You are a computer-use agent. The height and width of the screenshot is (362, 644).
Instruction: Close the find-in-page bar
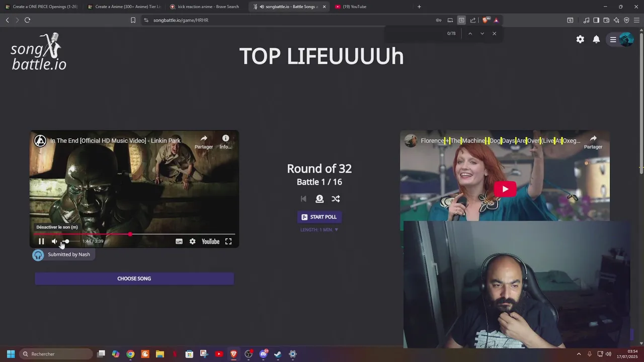[494, 34]
